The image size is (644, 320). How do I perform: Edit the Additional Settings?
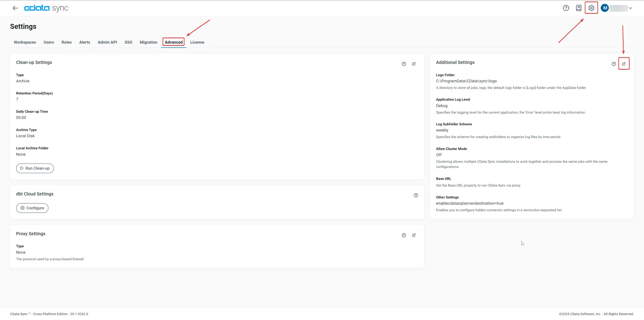[624, 64]
